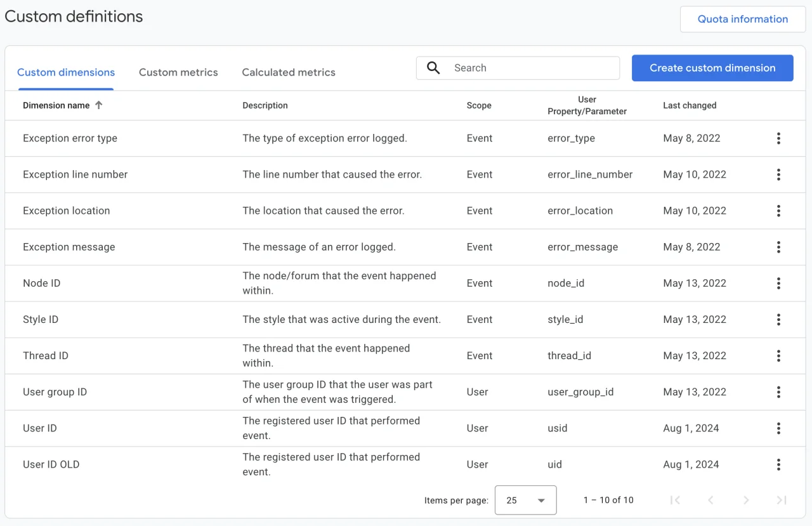Open the more options menu for Exception line number

click(778, 174)
